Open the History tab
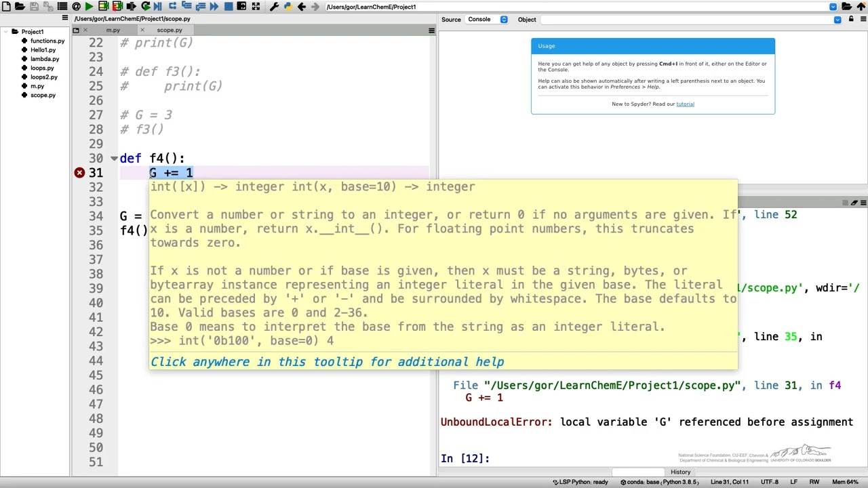The width and height of the screenshot is (868, 488). tap(680, 472)
